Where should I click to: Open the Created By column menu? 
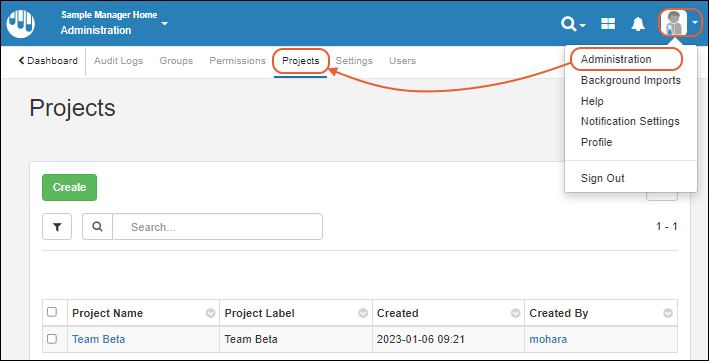(x=668, y=313)
